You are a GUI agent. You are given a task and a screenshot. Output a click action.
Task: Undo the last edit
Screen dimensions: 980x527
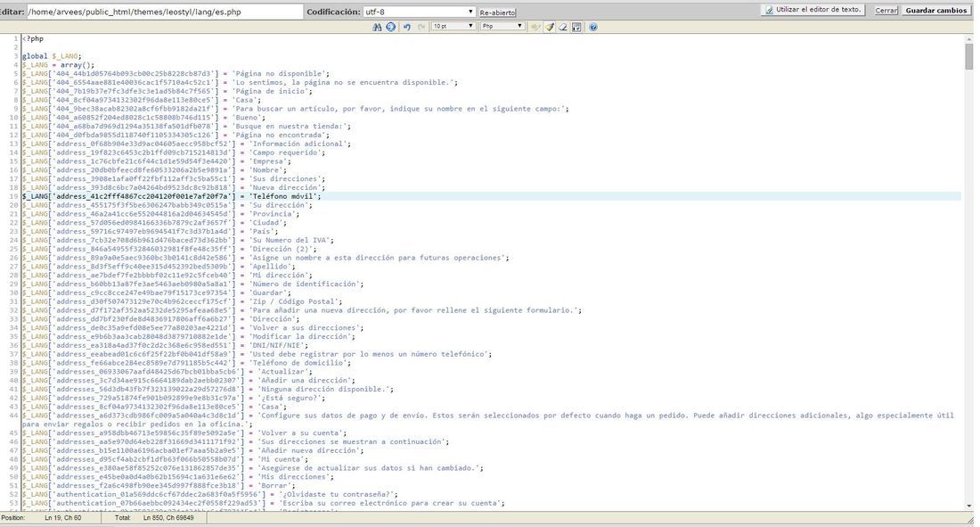pos(407,27)
